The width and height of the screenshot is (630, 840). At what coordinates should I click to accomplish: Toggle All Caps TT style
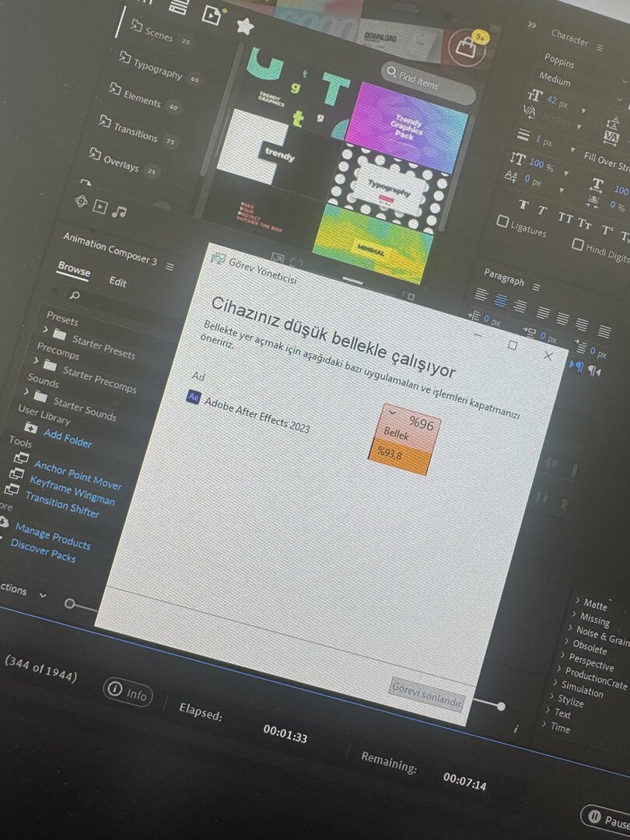tap(565, 217)
